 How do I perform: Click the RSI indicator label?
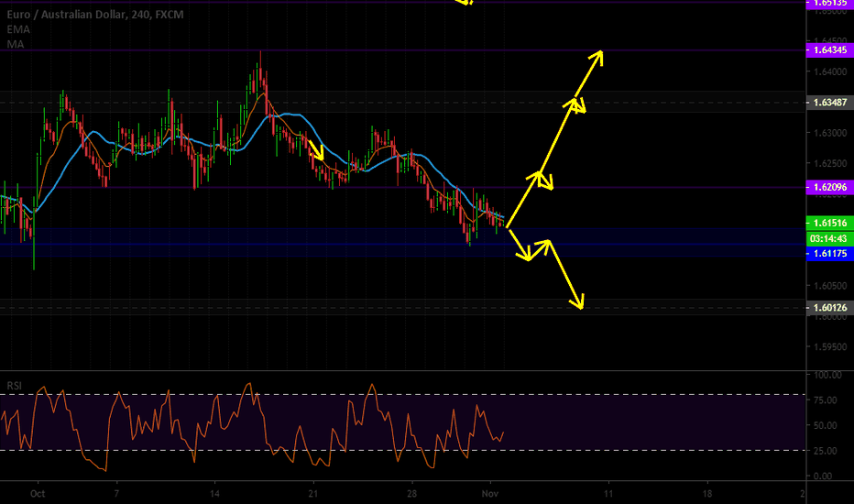14,386
